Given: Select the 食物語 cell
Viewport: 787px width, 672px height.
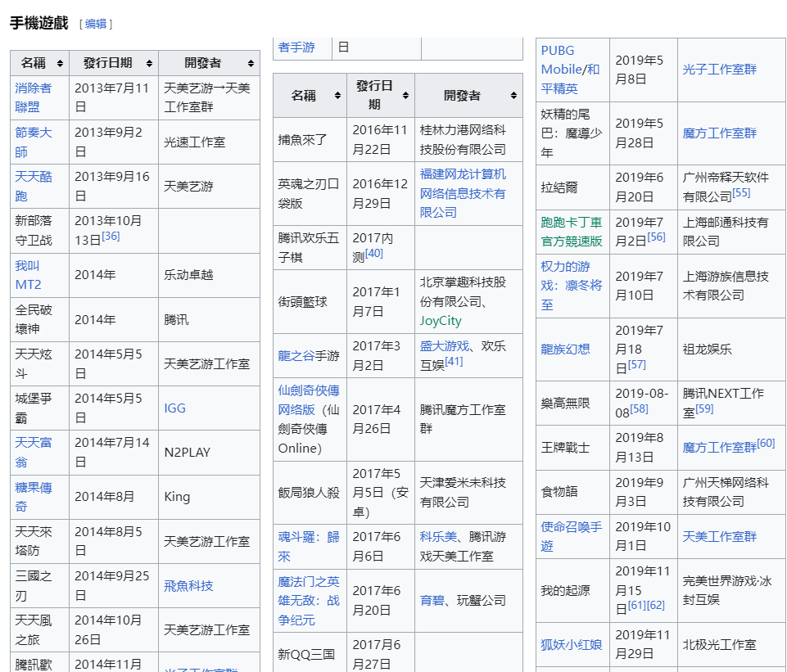Looking at the screenshot, I should click(x=572, y=492).
